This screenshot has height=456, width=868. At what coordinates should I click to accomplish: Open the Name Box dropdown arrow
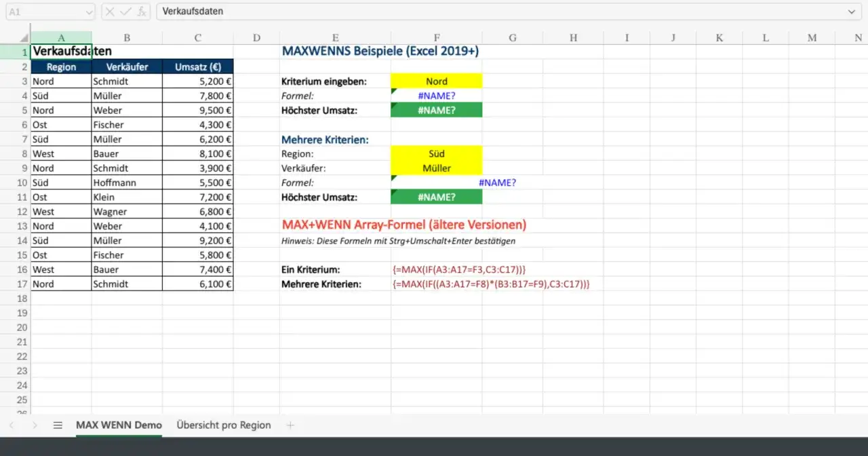pyautogui.click(x=89, y=12)
